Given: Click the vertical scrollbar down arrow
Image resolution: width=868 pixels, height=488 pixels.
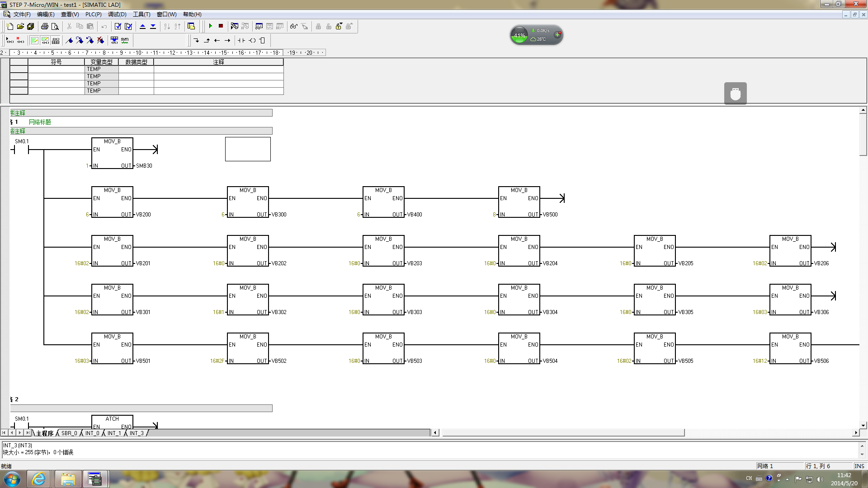Looking at the screenshot, I should 863,425.
